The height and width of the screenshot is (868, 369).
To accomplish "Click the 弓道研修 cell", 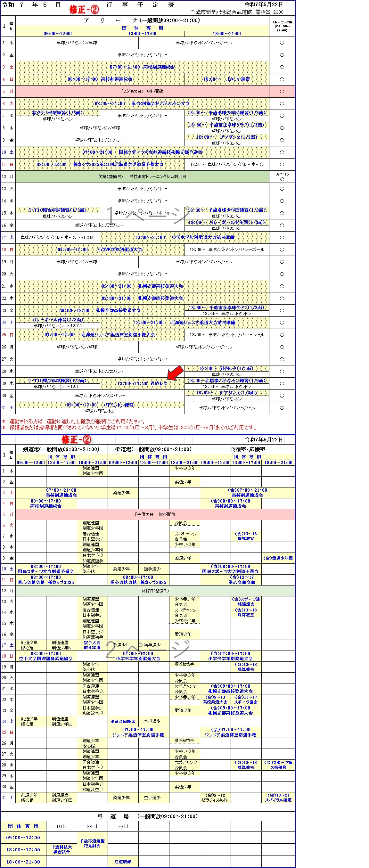I will click(123, 862).
